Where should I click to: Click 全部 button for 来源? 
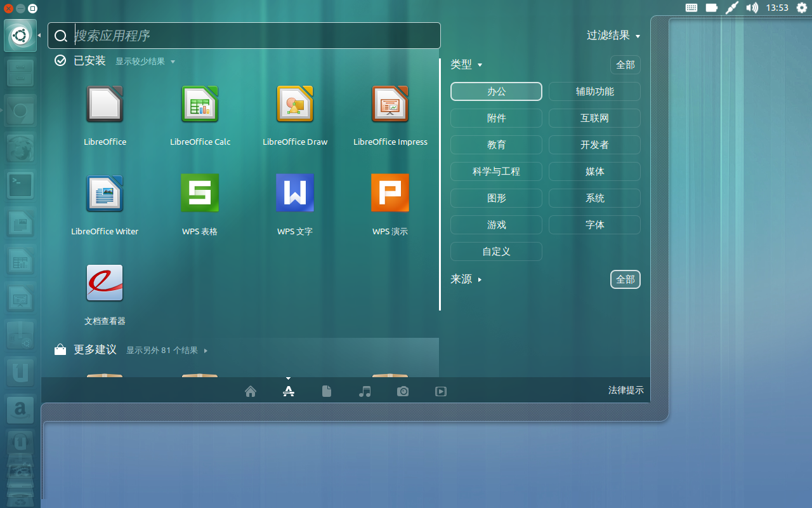tap(625, 279)
